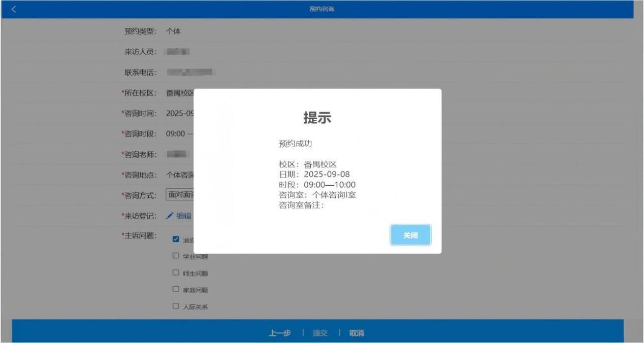The width and height of the screenshot is (644, 343).
Task: Click the 咨询时间 date value
Action: [x=180, y=113]
